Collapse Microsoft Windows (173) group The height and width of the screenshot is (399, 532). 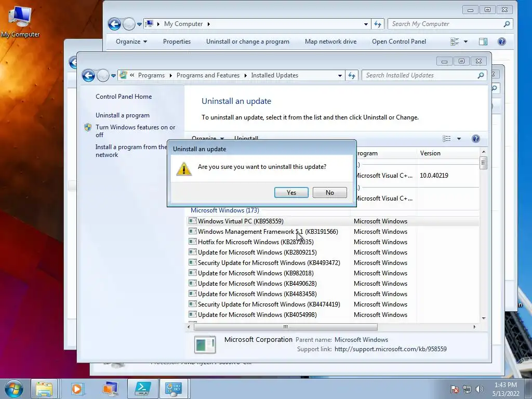click(x=224, y=210)
